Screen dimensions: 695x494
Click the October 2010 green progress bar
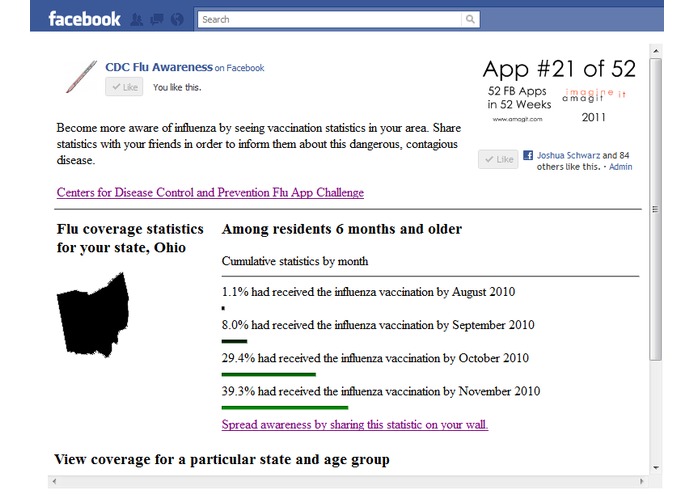tap(269, 375)
